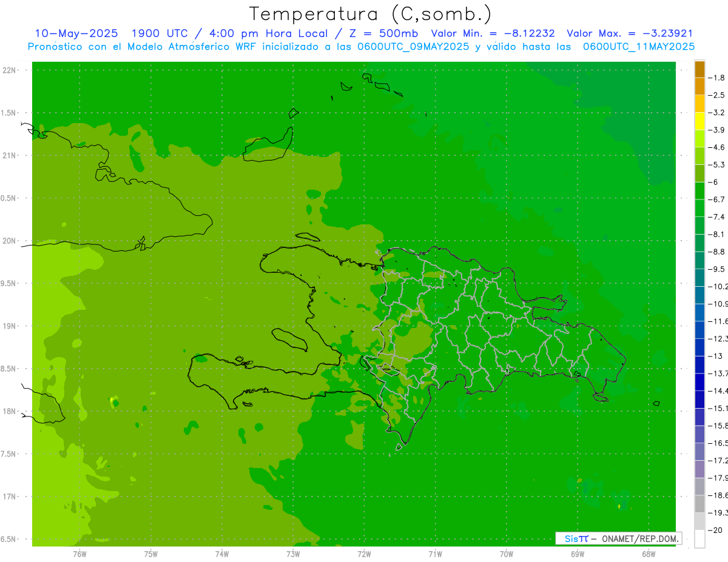Click the "72W" longitude axis label

tap(364, 554)
